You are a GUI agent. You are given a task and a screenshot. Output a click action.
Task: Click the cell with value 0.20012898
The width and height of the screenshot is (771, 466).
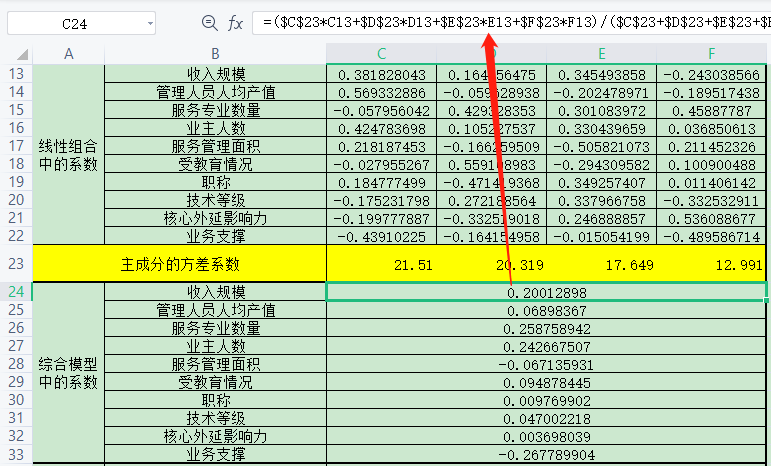[x=546, y=292]
